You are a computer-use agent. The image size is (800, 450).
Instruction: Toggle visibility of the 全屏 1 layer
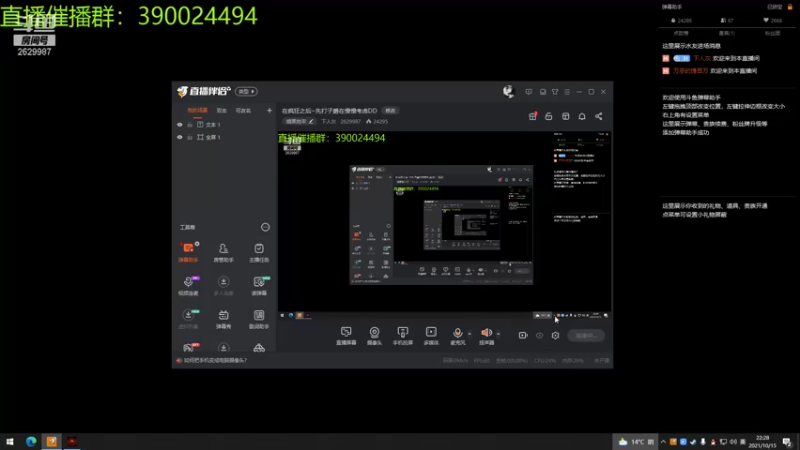point(180,137)
